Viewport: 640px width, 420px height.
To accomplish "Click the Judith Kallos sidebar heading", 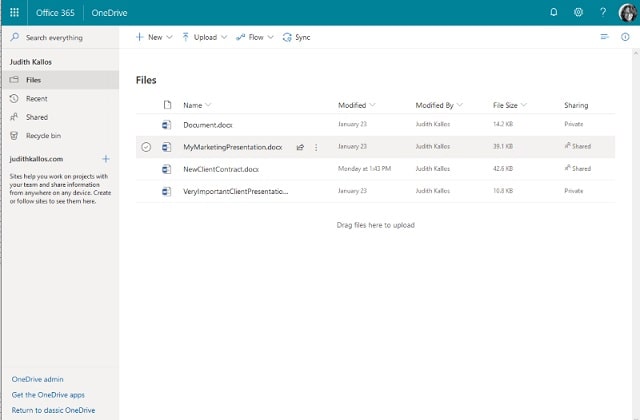I will pos(31,62).
